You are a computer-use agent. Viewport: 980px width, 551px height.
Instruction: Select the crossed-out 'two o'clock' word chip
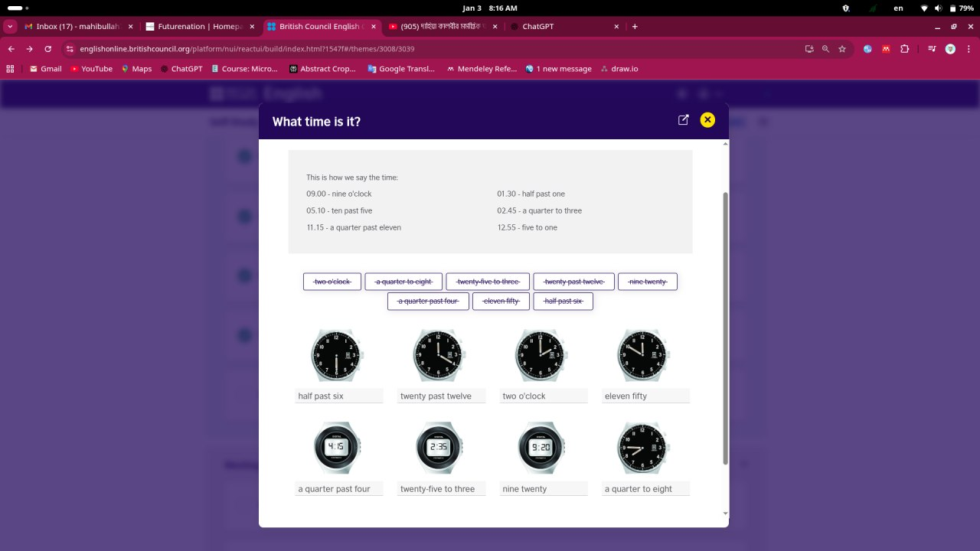point(332,282)
